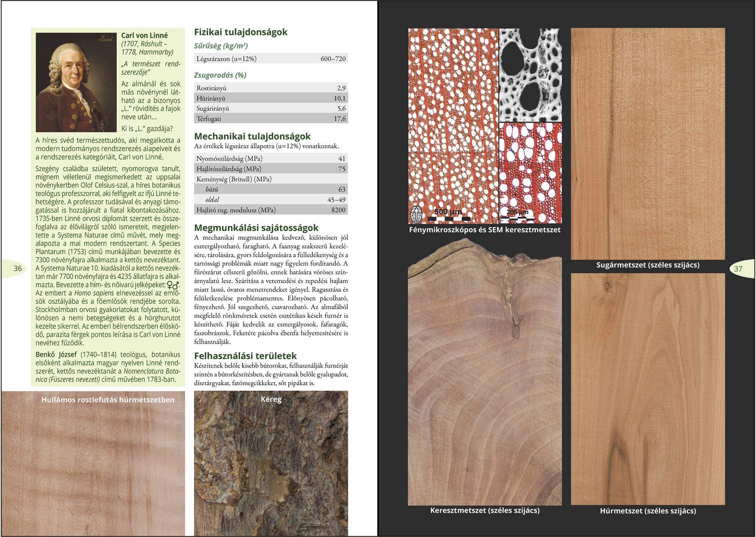Click the male and female symbols in the Linné text
Image resolution: width=756 pixels, height=537 pixels.
173,285
